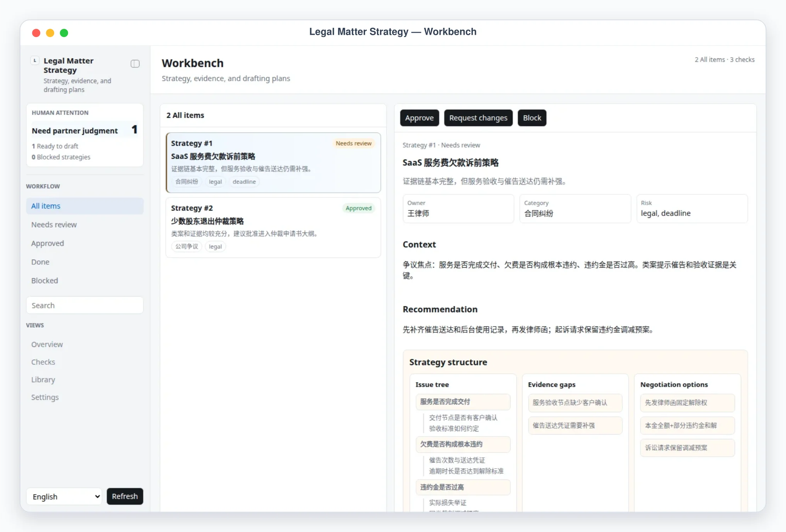786x532 pixels.
Task: Approve the current strategy
Action: [x=419, y=118]
